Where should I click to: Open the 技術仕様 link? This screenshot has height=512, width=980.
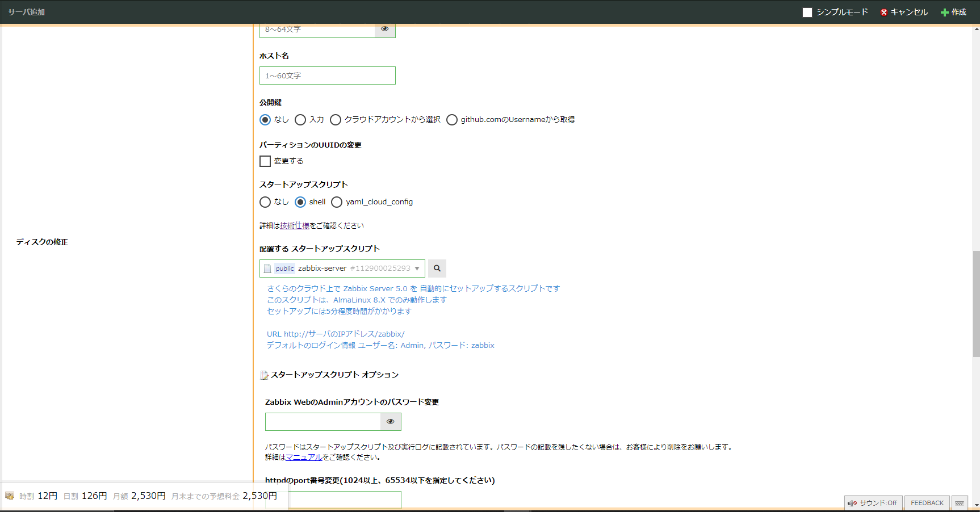(295, 226)
